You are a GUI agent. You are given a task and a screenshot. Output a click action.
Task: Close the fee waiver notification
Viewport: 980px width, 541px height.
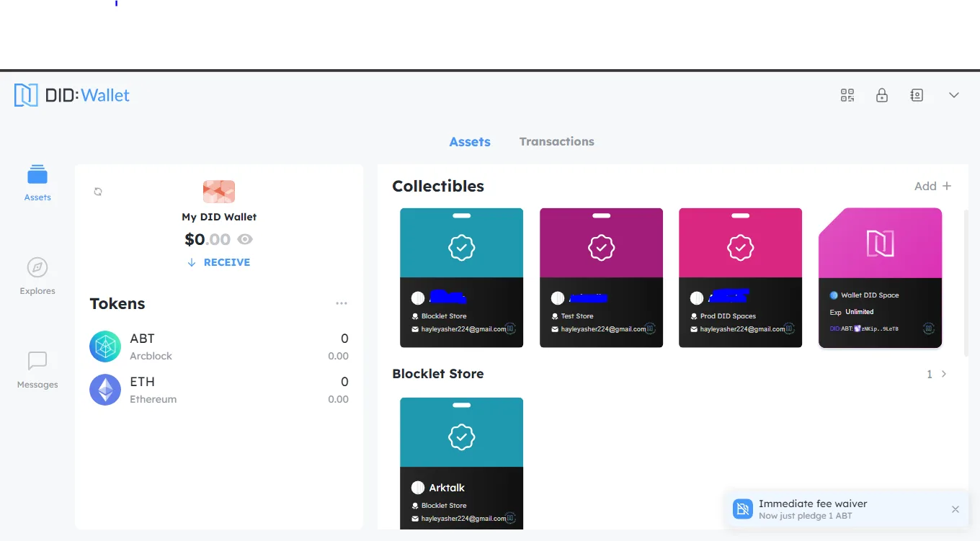tap(955, 509)
